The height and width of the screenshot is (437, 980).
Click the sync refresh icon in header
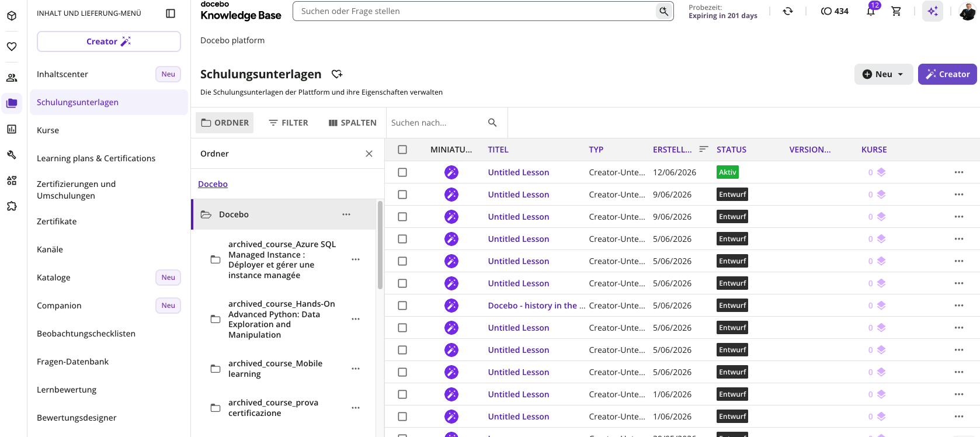[x=788, y=11]
